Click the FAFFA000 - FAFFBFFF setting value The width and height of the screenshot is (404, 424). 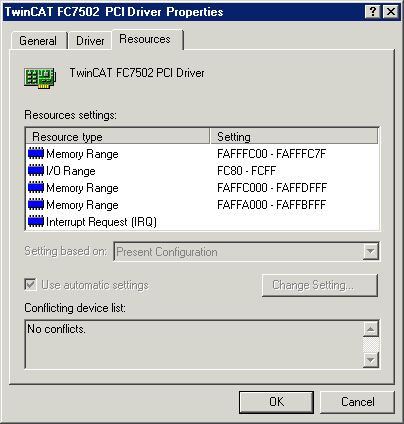271,205
